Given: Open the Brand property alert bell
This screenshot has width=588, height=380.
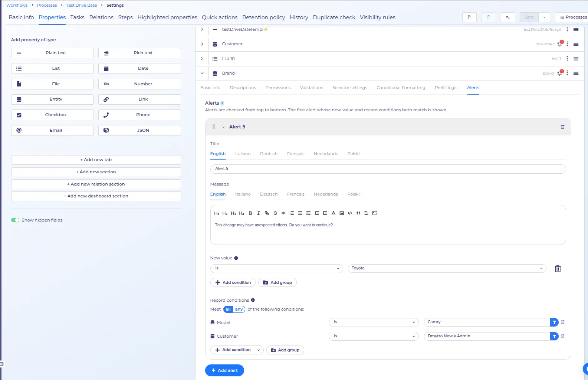Looking at the screenshot, I should 560,73.
